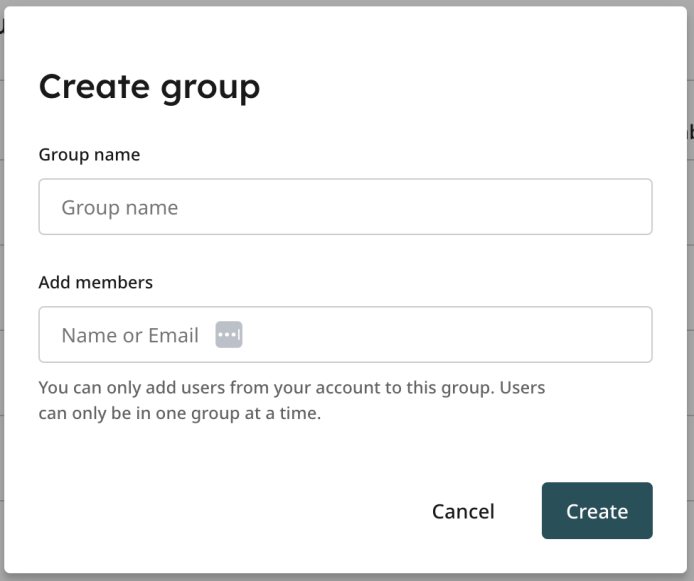Image resolution: width=694 pixels, height=581 pixels.
Task: Click the "Create group" dialog heading
Action: pos(149,87)
